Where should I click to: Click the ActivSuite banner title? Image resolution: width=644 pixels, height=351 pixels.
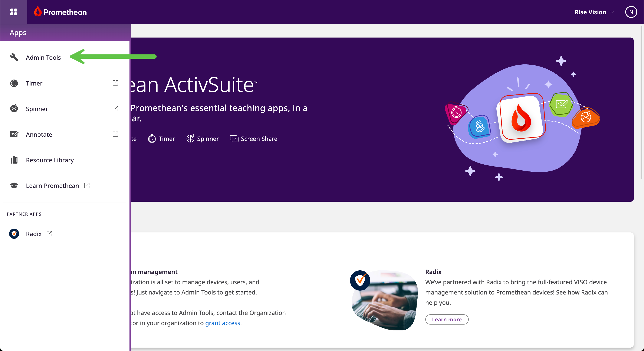click(x=194, y=85)
